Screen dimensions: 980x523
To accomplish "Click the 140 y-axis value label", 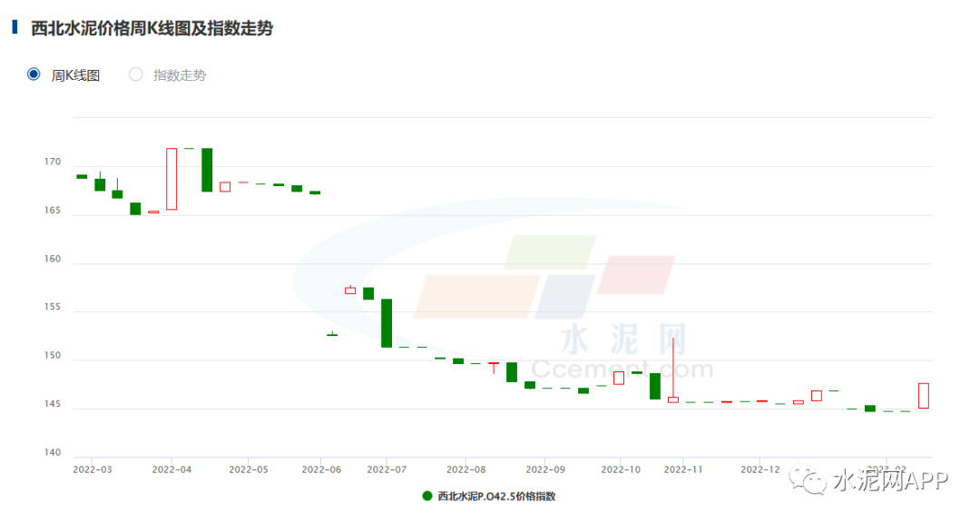I will click(x=51, y=452).
